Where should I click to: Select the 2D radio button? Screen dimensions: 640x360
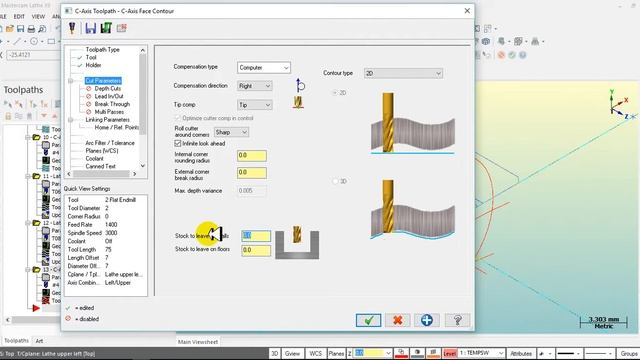[335, 93]
